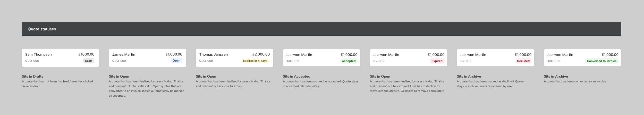
Task: Open the Sam Thompson quote card
Action: [x=61, y=58]
